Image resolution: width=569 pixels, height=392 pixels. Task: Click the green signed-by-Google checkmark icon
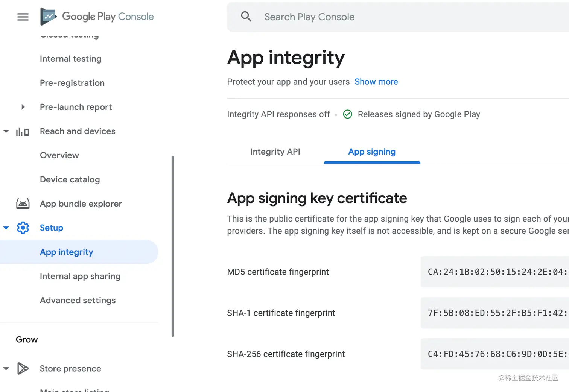coord(348,114)
